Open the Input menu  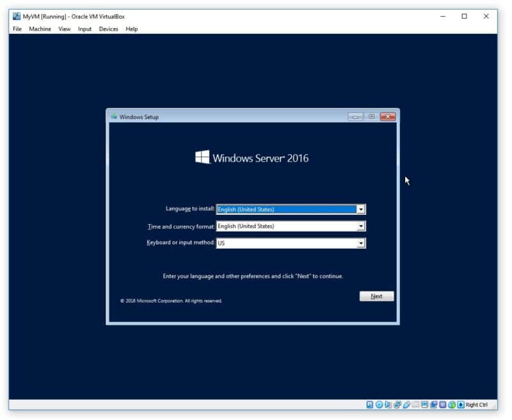coord(84,29)
